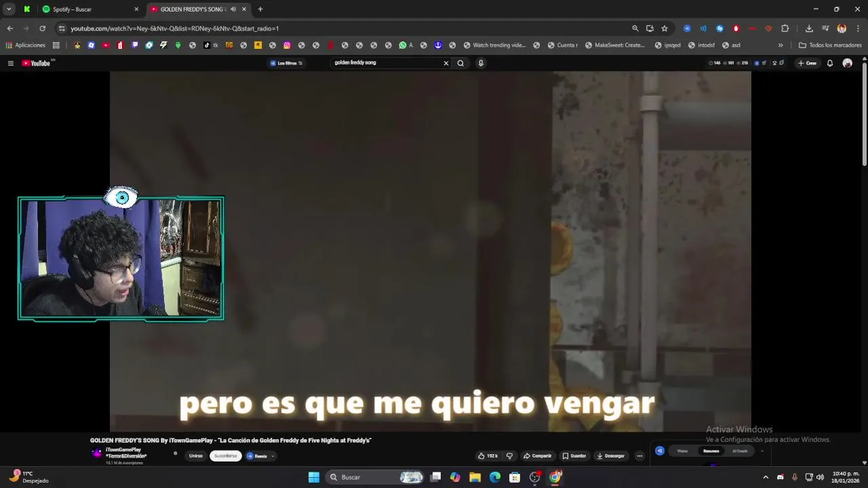Select the Videos tab in side panel
868x488 pixels.
(682, 451)
